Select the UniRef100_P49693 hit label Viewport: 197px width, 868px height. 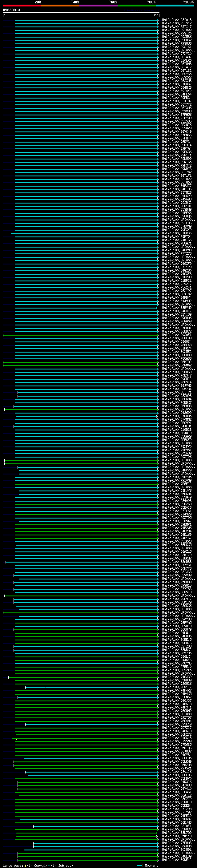tap(176, 200)
